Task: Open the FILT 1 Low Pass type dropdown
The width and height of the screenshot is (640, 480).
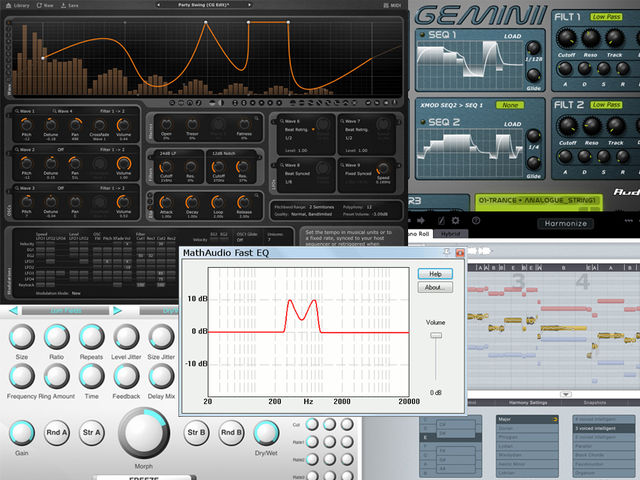Action: tap(606, 17)
